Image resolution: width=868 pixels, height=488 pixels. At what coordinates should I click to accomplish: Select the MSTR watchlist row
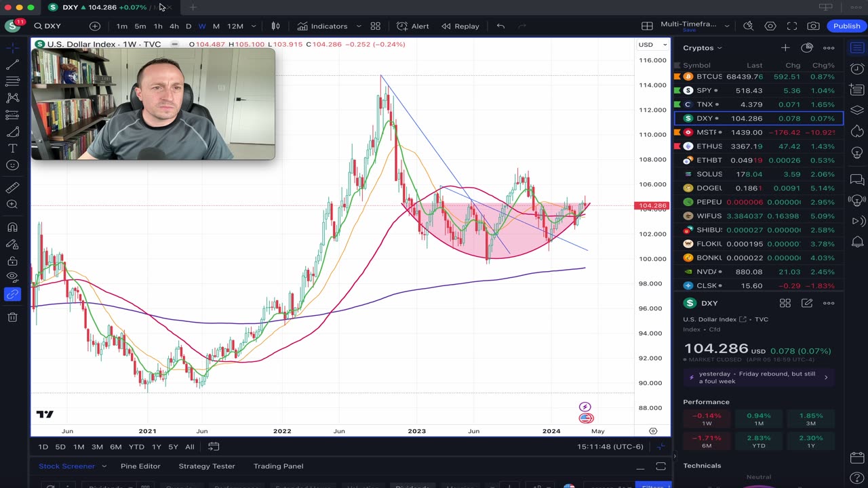(x=758, y=132)
